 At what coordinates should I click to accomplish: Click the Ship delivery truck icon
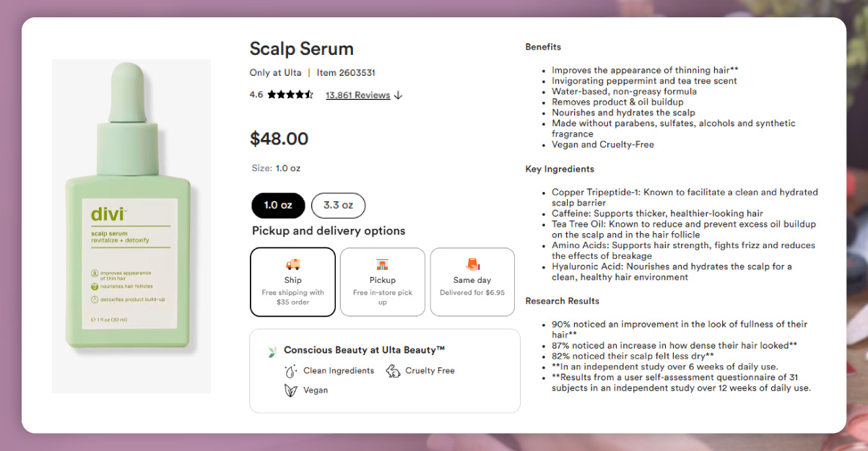click(292, 266)
